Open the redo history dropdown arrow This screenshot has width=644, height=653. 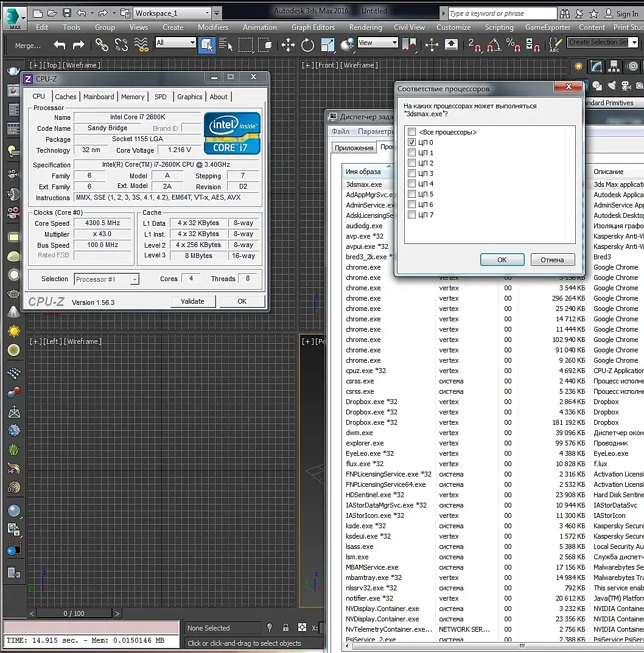pos(114,13)
